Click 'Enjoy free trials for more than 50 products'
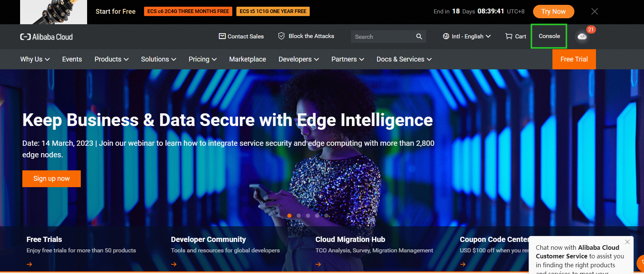Screen dimensions: 644x274 point(81,251)
